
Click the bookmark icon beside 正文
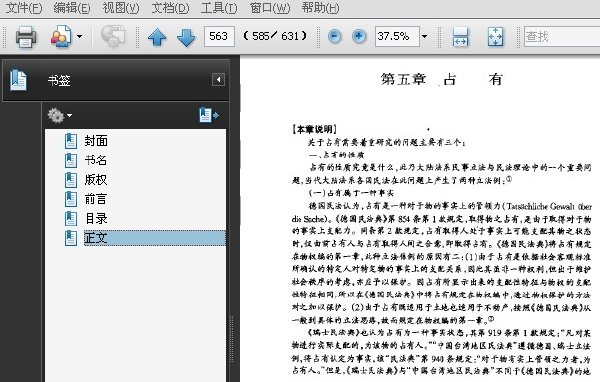(x=71, y=238)
